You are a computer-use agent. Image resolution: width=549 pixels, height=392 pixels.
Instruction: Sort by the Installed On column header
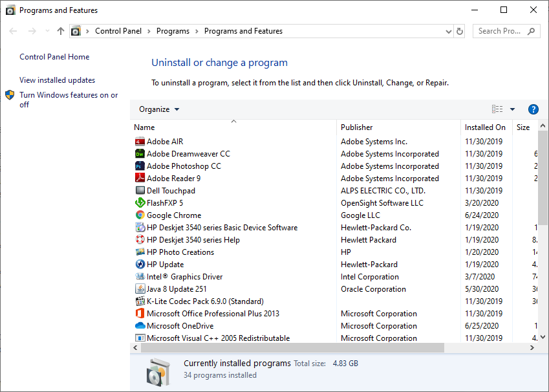tap(486, 127)
